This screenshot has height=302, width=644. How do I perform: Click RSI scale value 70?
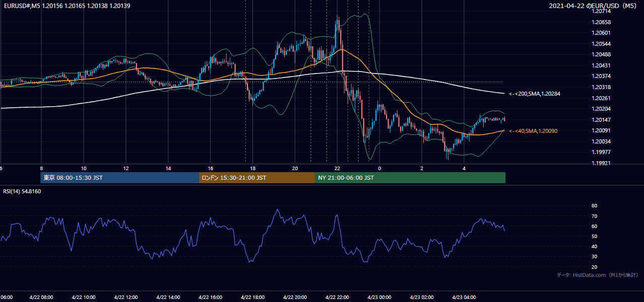pyautogui.click(x=594, y=216)
